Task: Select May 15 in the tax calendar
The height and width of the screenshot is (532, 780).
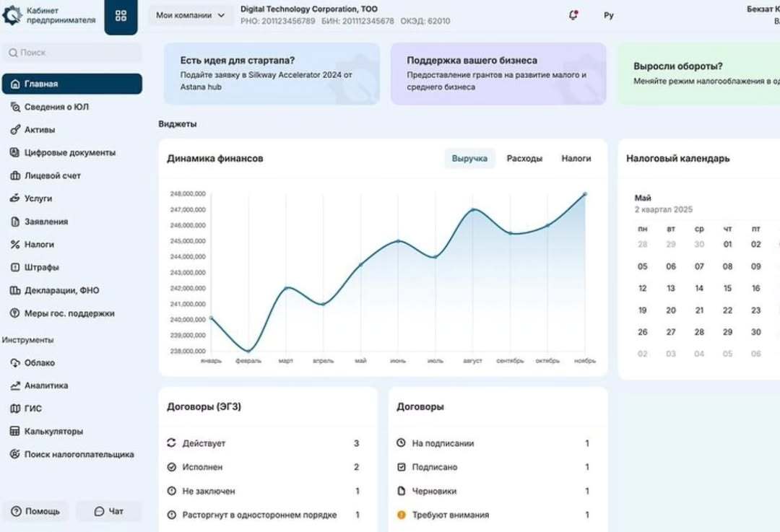Action: 727,288
